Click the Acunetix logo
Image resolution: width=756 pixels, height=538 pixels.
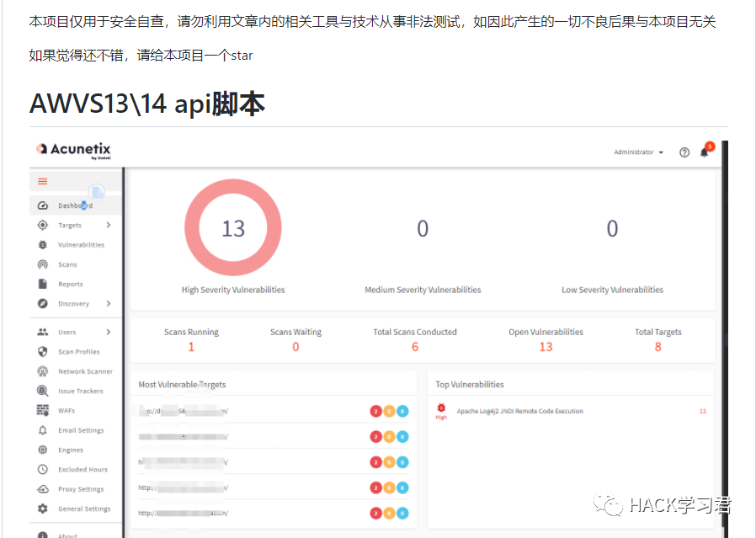point(73,150)
